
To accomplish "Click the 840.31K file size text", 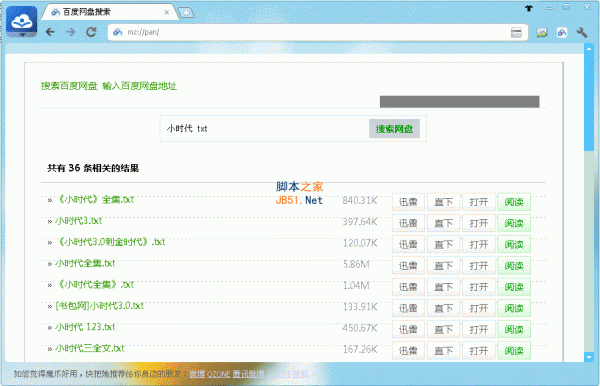I will [360, 200].
